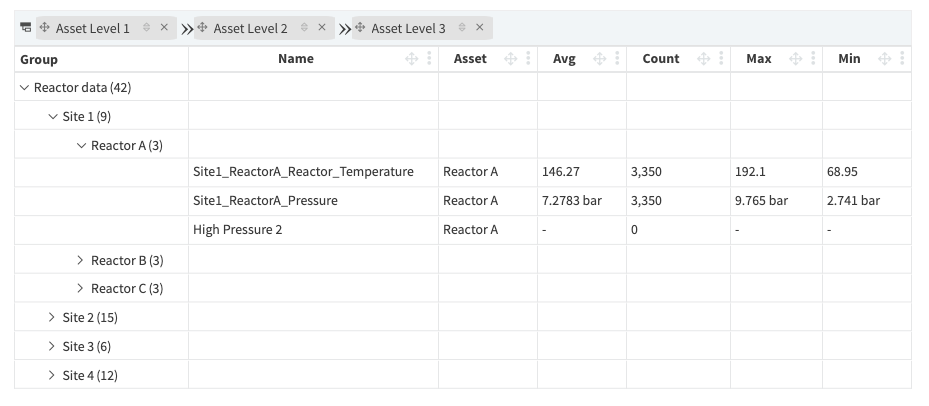
Task: Click the Asset column move icon
Action: pos(510,59)
